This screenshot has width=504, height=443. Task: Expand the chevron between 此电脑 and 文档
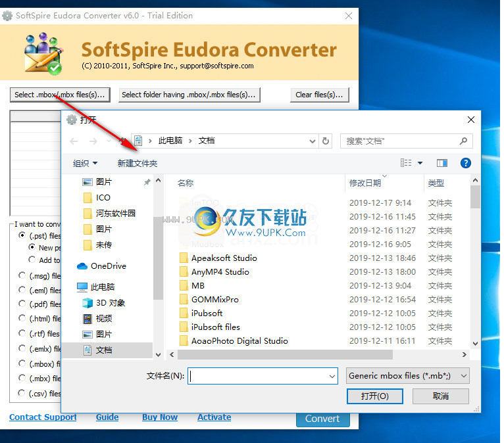(190, 141)
